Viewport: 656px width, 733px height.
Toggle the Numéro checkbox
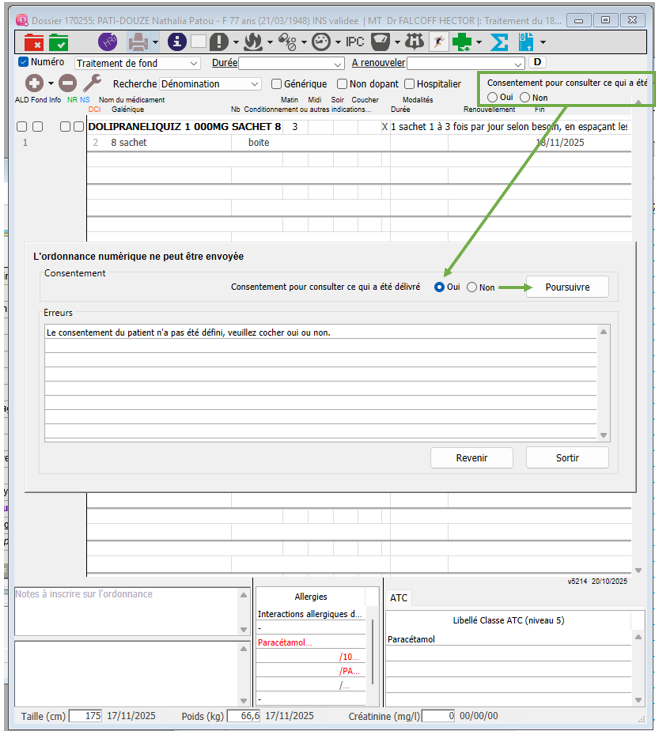pos(24,63)
